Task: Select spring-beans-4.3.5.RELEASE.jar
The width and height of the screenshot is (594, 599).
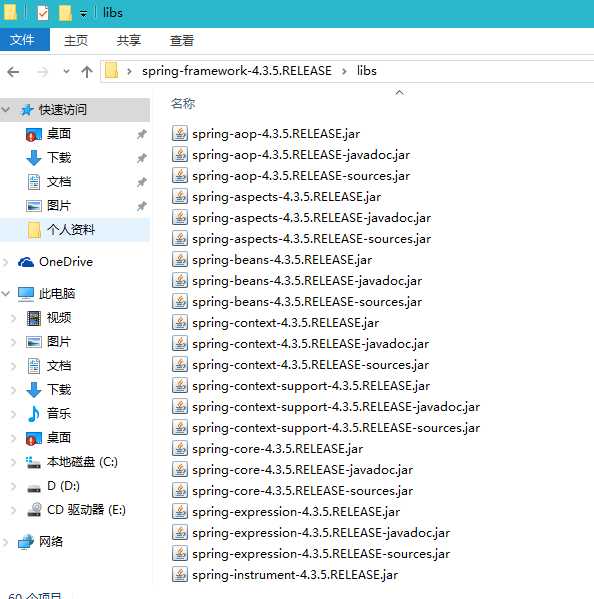Action: point(282,260)
